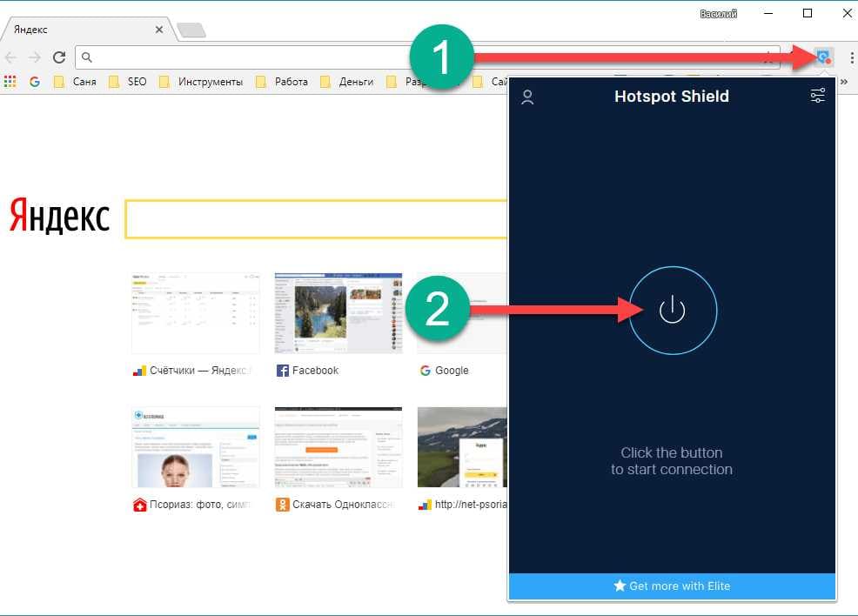Minimize the Chrome window
This screenshot has width=858, height=616.
point(769,13)
